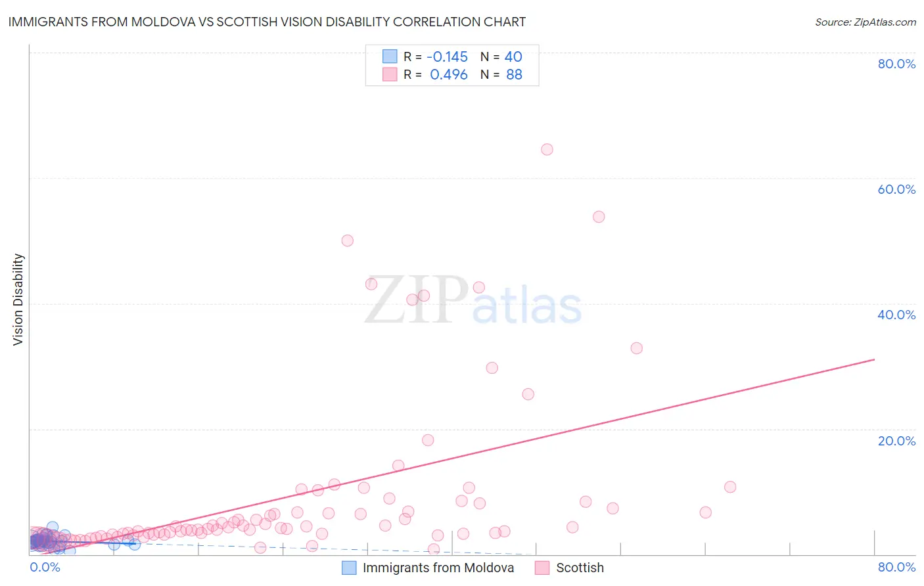The height and width of the screenshot is (586, 924).
Task: Click the blue Immigrants from Moldova legend swatch
Action: pyautogui.click(x=349, y=568)
